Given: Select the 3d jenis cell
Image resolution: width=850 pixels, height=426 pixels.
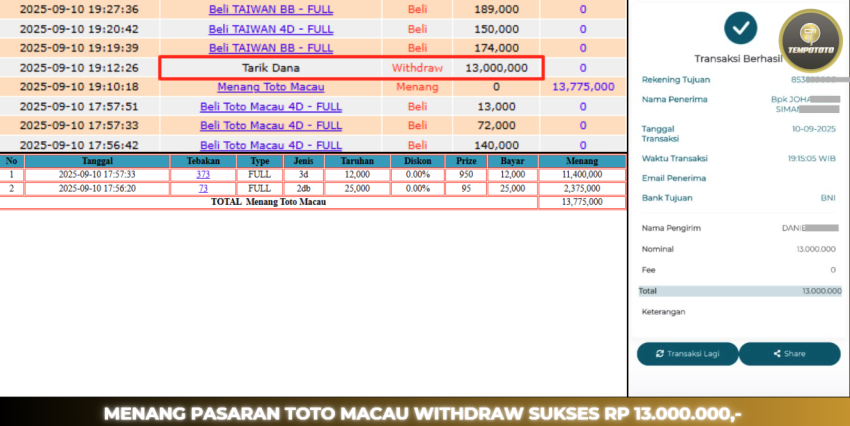Looking at the screenshot, I should [303, 175].
